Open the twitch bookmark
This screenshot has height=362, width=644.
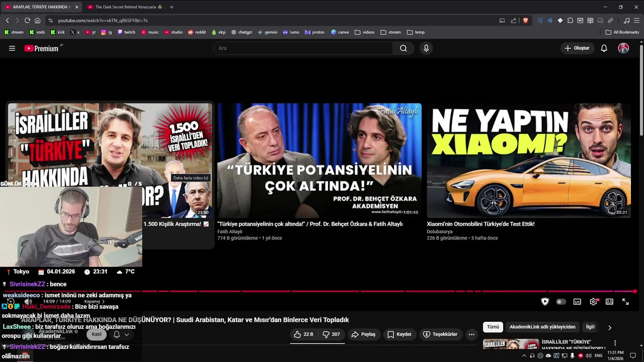pyautogui.click(x=126, y=32)
